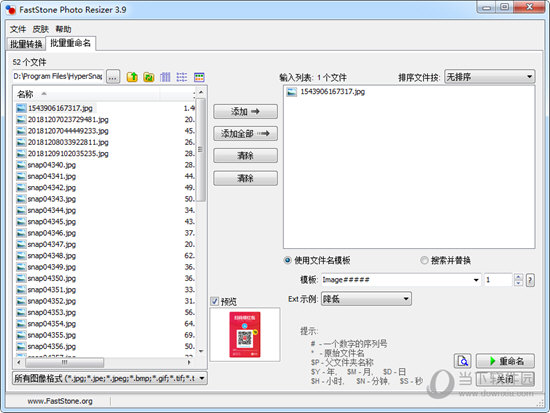The width and height of the screenshot is (550, 413).
Task: Click the start number field showing 1
Action: 498,280
